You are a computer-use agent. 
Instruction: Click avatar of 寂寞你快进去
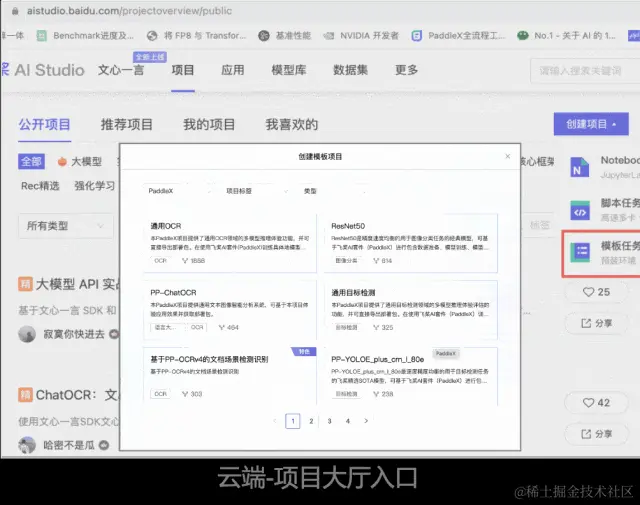point(27,334)
